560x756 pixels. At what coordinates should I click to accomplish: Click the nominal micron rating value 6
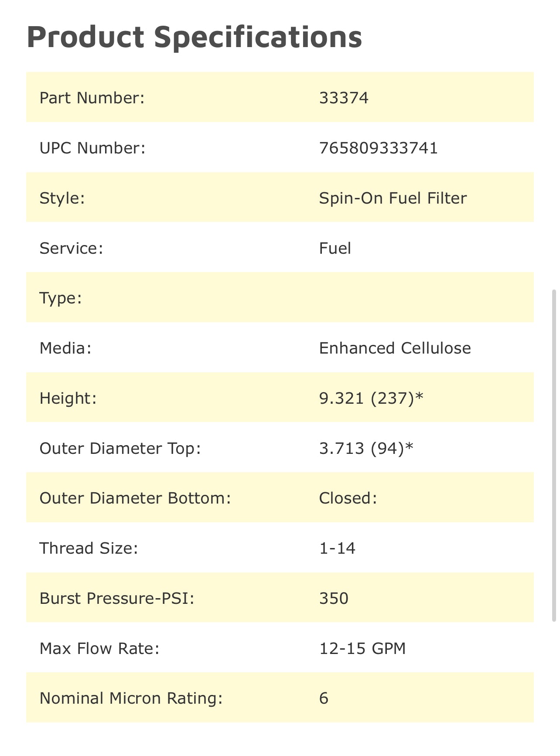pos(324,698)
